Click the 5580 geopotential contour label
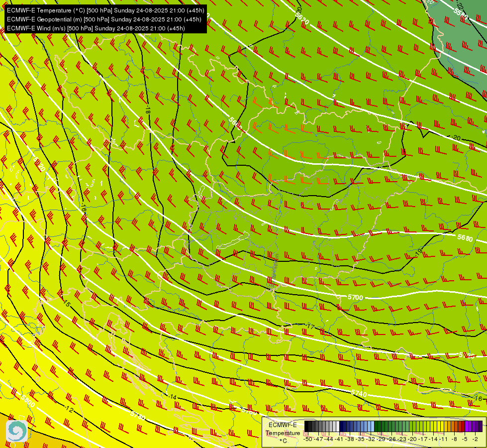The height and width of the screenshot is (448, 487). [x=460, y=13]
